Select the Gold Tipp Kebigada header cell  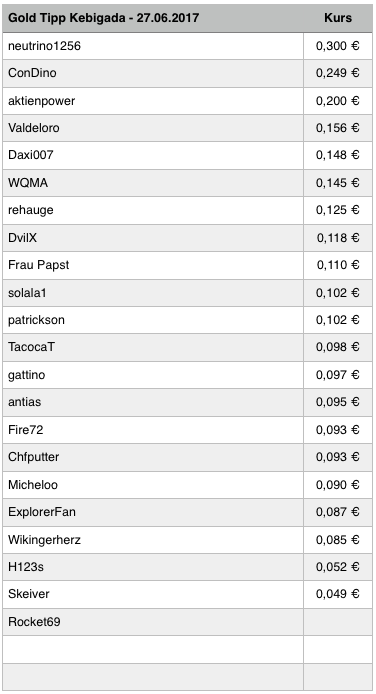(x=153, y=18)
